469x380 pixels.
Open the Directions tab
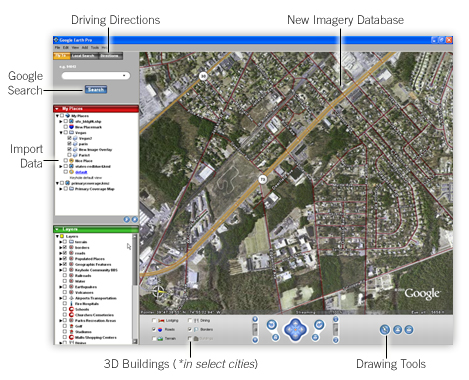[x=110, y=56]
